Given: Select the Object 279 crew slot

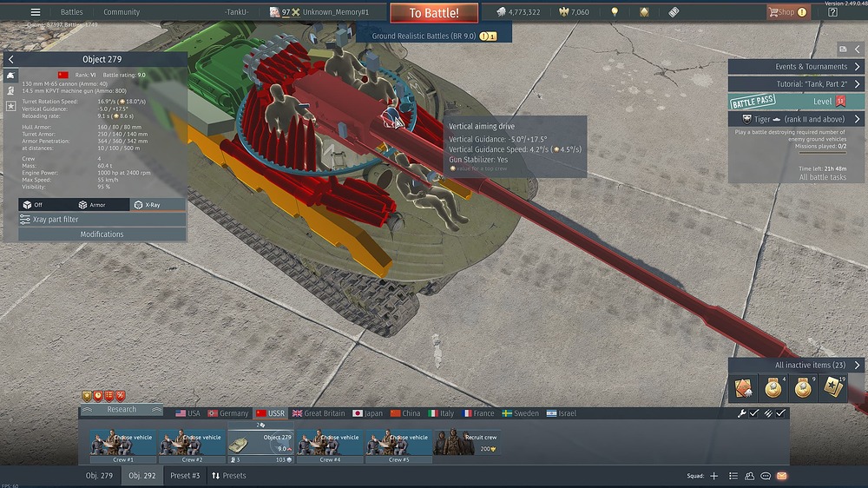Looking at the screenshot, I should tap(260, 443).
